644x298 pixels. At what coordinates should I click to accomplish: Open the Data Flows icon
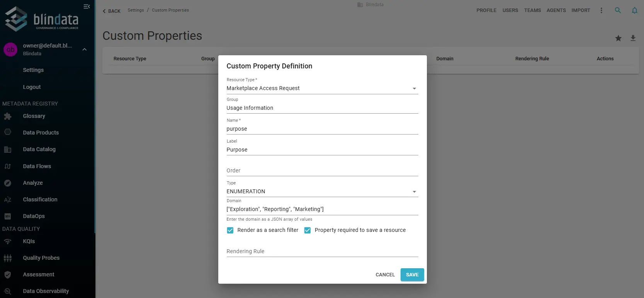[8, 166]
